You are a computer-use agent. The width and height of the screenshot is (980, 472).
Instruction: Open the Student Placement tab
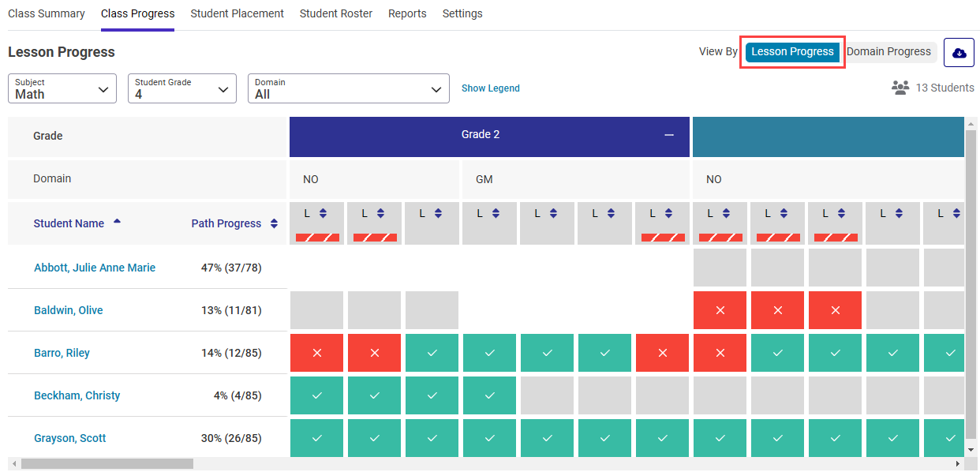237,13
